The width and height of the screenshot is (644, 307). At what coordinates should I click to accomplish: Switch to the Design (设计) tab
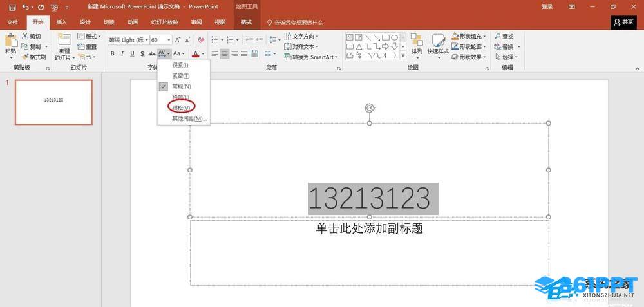85,22
